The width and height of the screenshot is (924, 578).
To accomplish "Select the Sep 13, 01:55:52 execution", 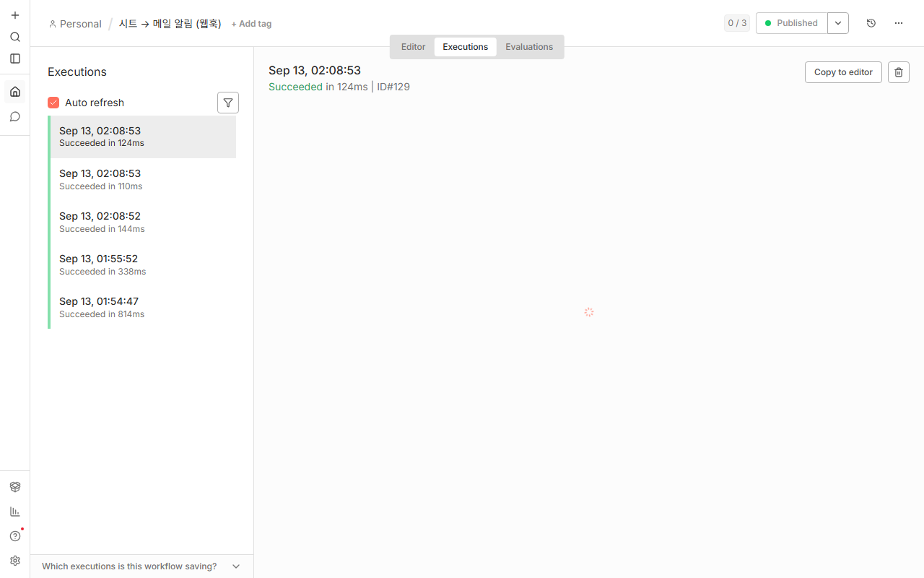I will pyautogui.click(x=142, y=264).
